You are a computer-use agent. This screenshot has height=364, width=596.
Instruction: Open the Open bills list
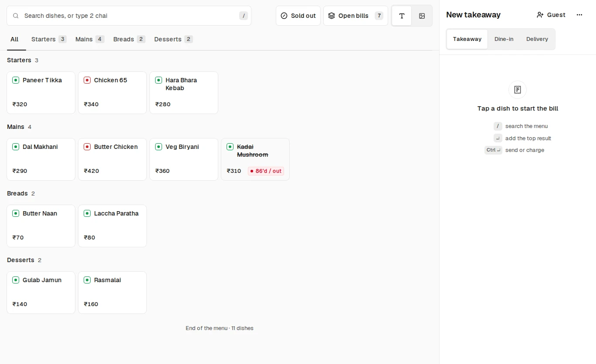(x=356, y=16)
